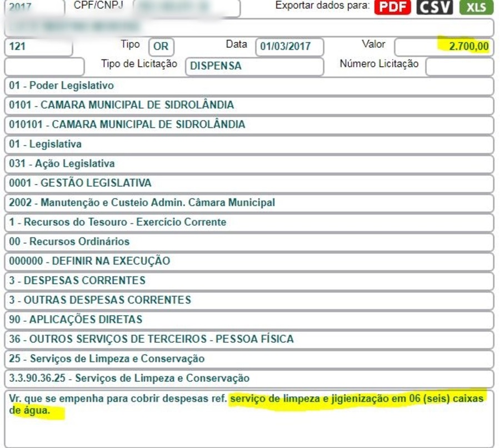Click the Data field 01/03/2017
The image size is (500, 448).
[289, 47]
